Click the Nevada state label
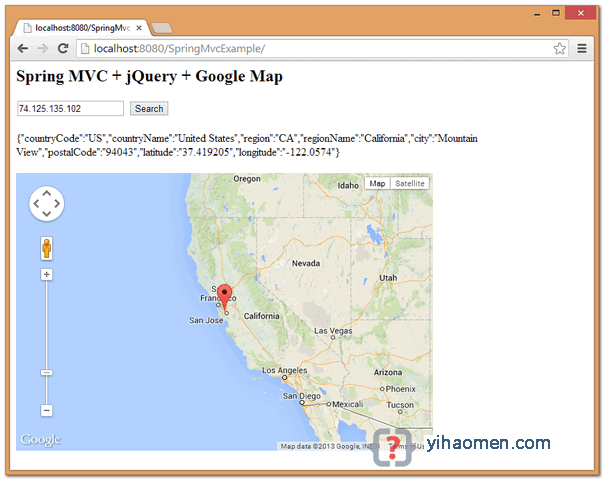This screenshot has height=480, width=604. [x=306, y=263]
